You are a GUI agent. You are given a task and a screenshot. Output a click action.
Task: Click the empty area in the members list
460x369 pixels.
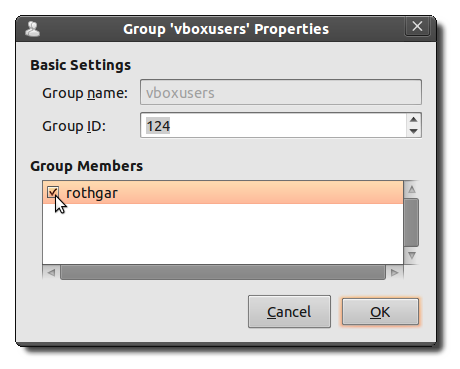223,234
